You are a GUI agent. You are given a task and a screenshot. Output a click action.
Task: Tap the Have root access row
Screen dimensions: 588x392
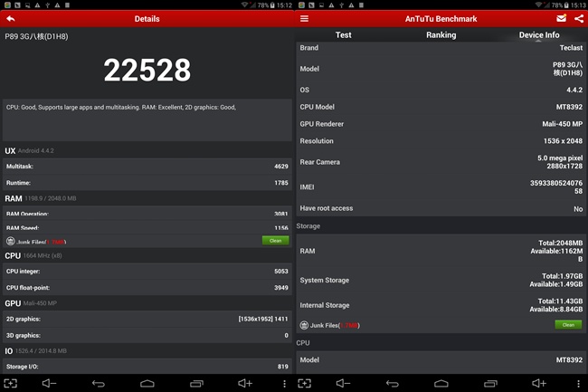click(x=441, y=208)
